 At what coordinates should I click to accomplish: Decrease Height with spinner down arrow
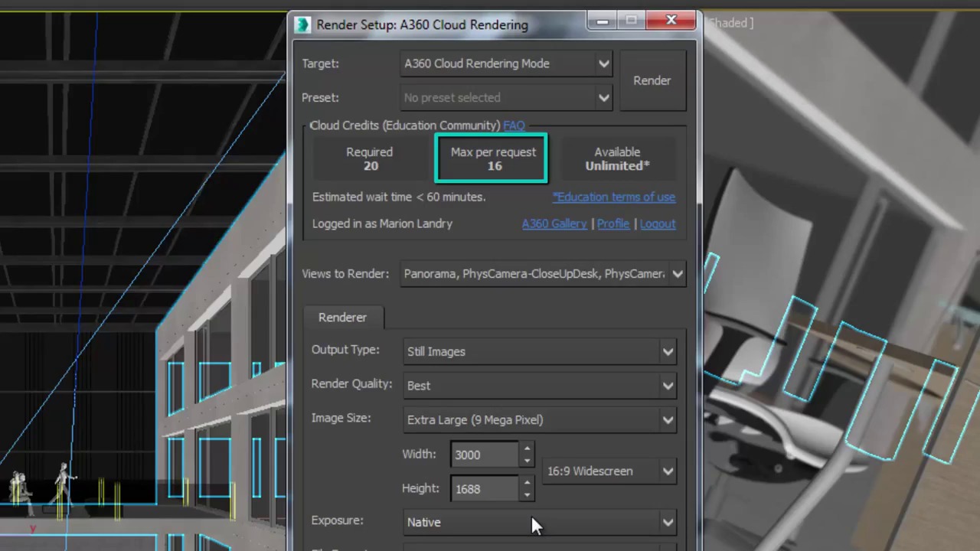click(x=527, y=495)
